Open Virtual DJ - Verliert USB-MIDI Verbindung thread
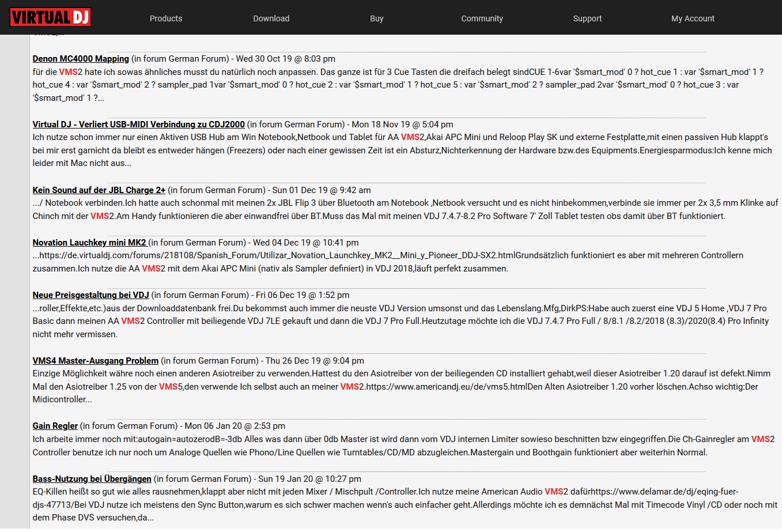The width and height of the screenshot is (782, 532). pos(139,124)
